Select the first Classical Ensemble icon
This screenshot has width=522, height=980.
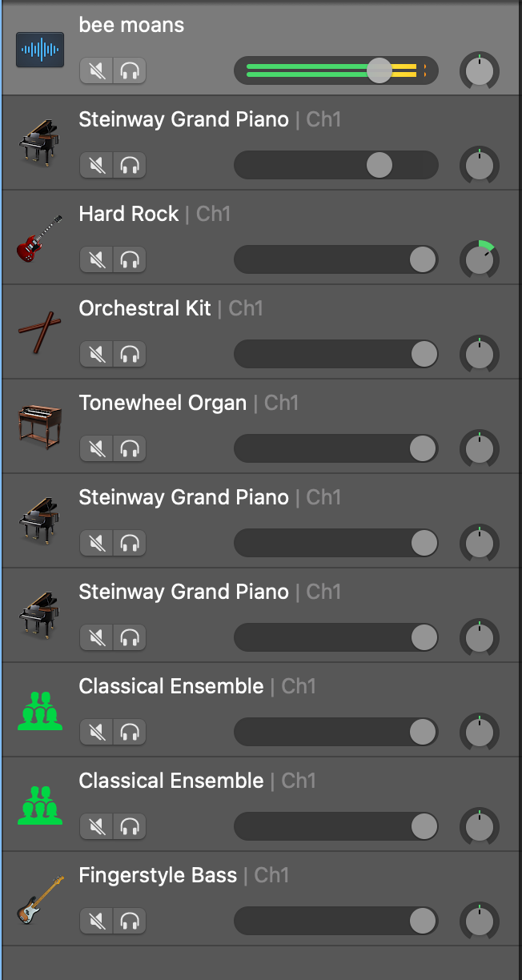[x=39, y=710]
